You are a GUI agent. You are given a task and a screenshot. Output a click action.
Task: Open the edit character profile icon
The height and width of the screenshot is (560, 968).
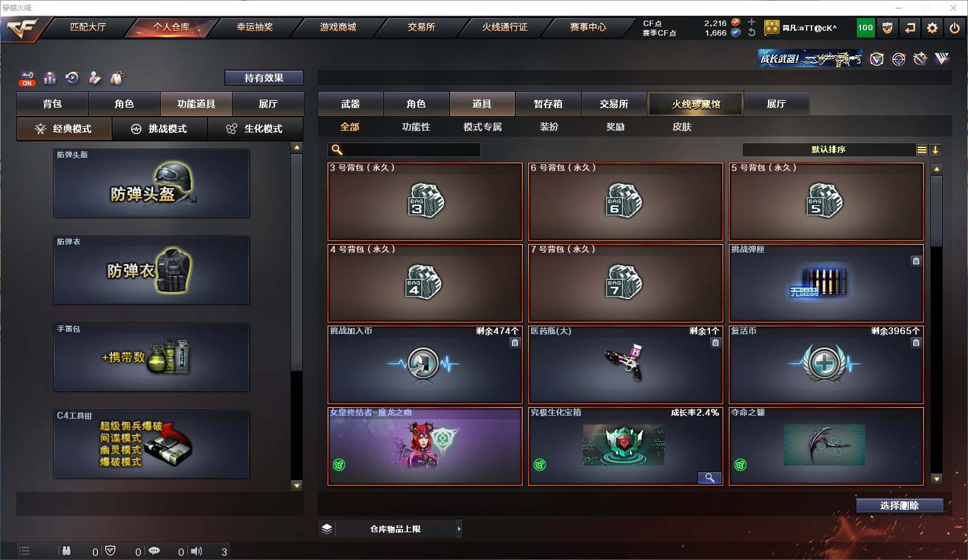click(94, 78)
